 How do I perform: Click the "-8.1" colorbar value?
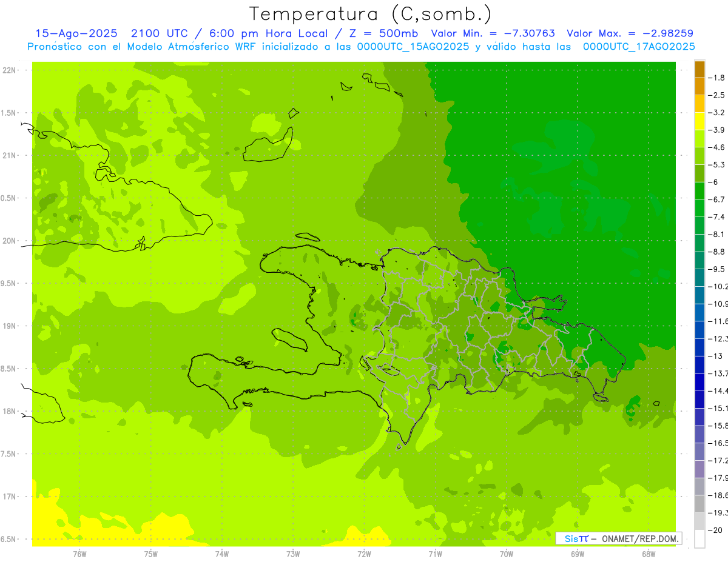[716, 234]
